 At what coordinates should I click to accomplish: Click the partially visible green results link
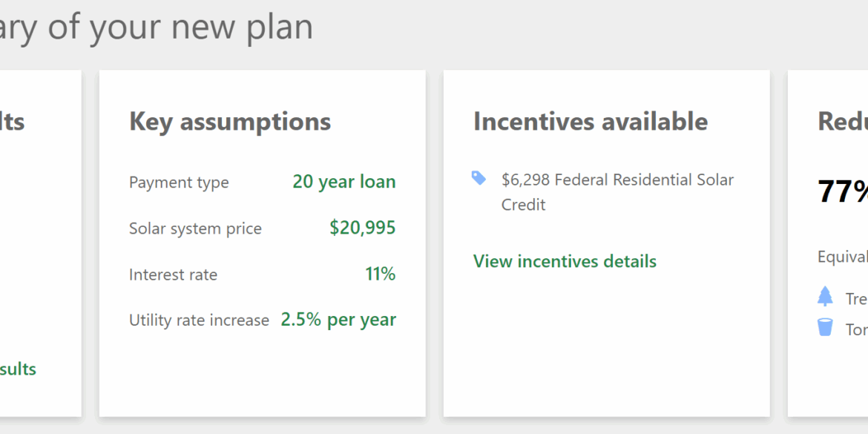pyautogui.click(x=19, y=369)
